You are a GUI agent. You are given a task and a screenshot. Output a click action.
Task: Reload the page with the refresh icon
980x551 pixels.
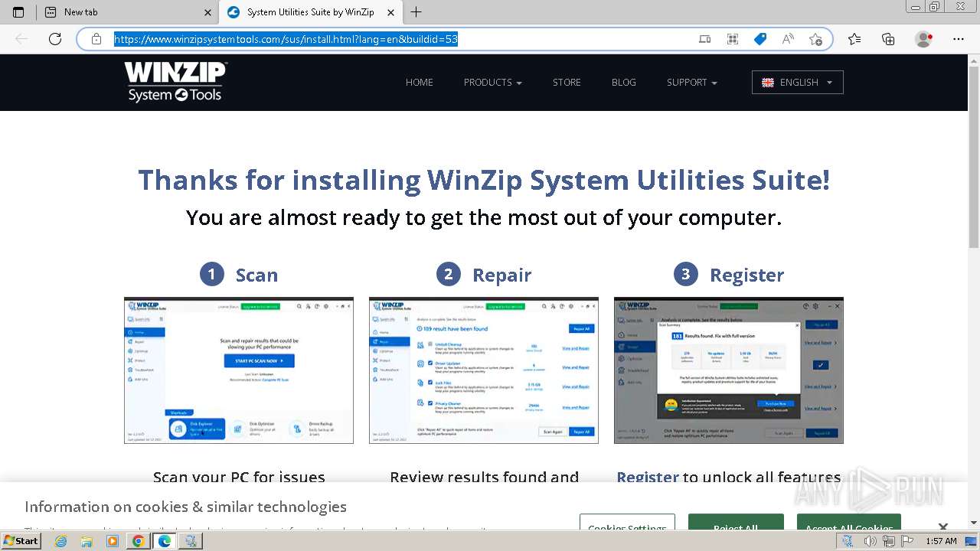point(55,39)
